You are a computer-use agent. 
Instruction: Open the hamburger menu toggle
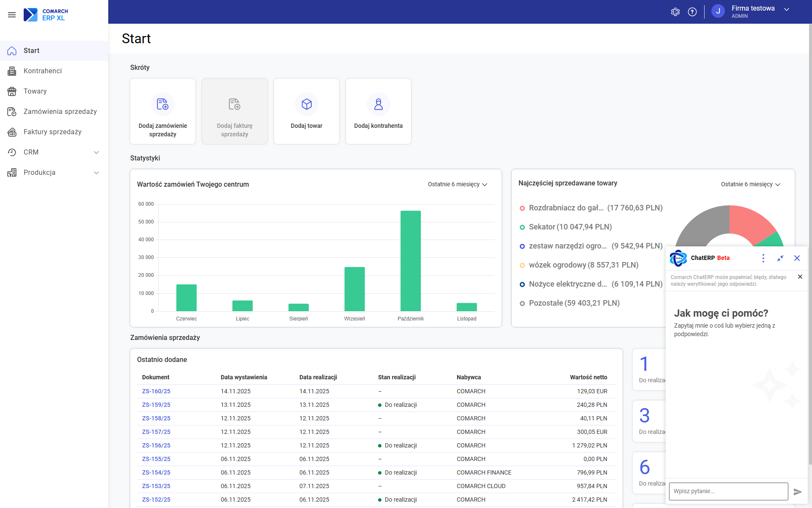coord(12,15)
